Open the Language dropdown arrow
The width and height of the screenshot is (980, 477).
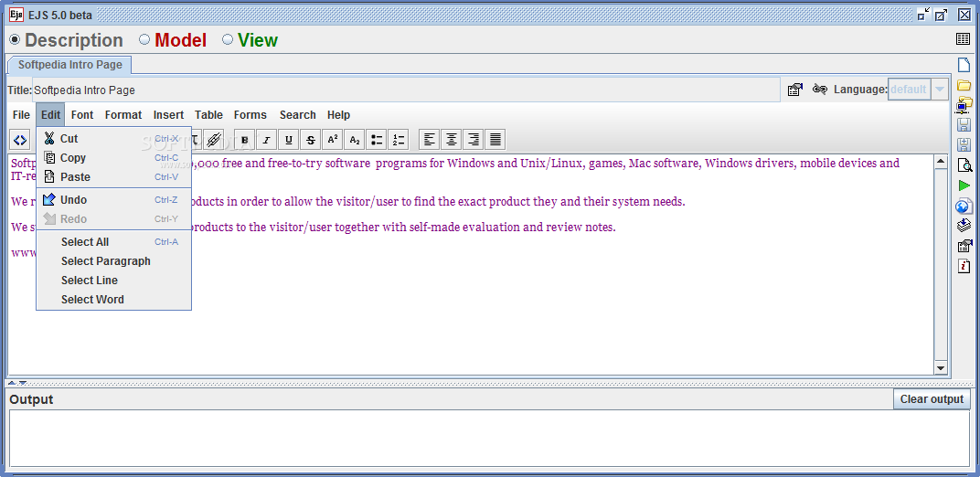pyautogui.click(x=939, y=90)
